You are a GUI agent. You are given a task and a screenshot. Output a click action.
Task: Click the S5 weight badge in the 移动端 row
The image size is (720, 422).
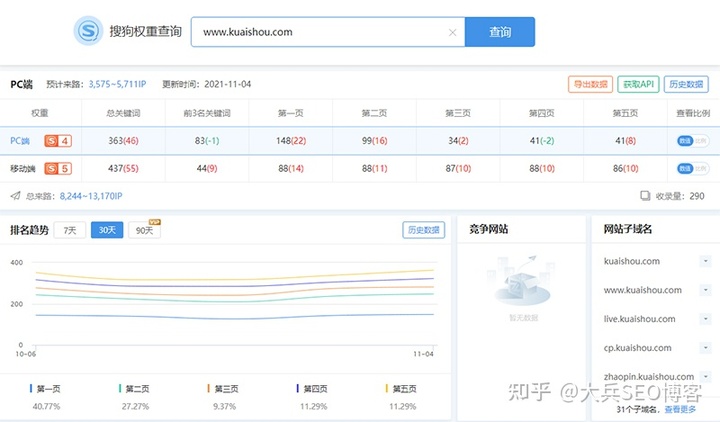click(58, 169)
